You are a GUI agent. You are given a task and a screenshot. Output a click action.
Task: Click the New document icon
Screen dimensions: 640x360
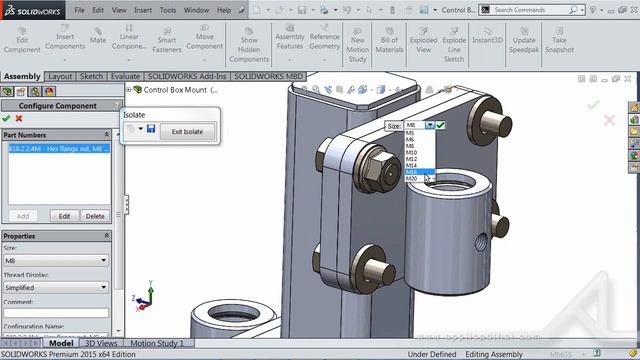tap(257, 10)
